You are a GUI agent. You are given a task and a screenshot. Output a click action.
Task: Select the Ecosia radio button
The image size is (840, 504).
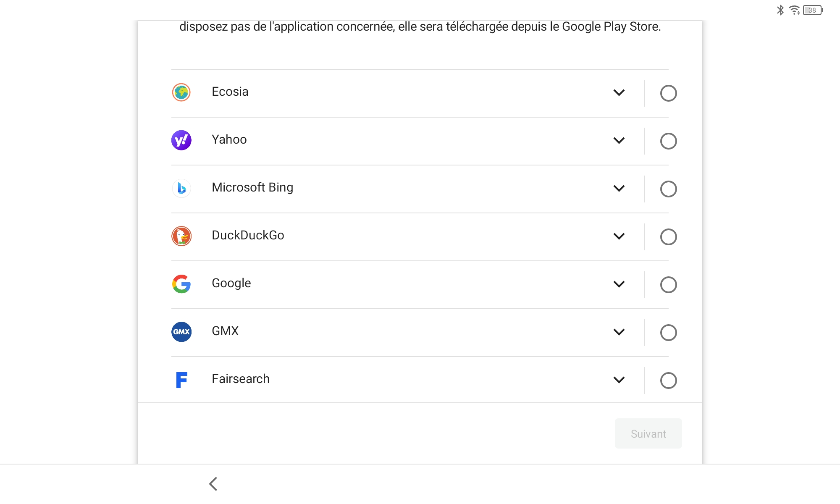point(668,93)
